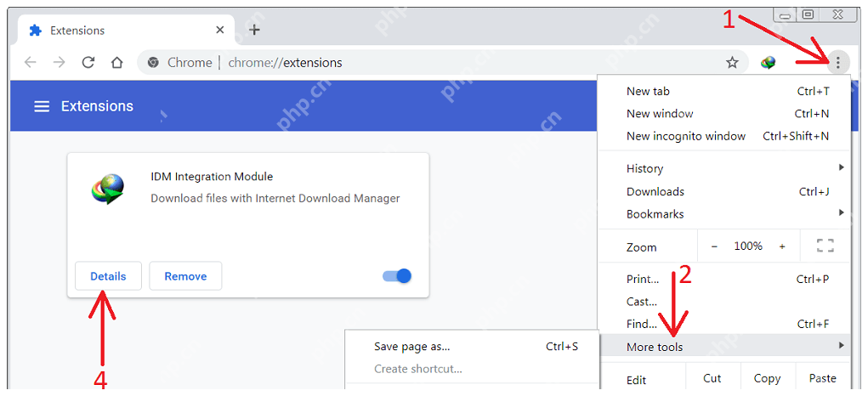This screenshot has width=868, height=396.
Task: Open a new tab with plus button
Action: coord(254,30)
